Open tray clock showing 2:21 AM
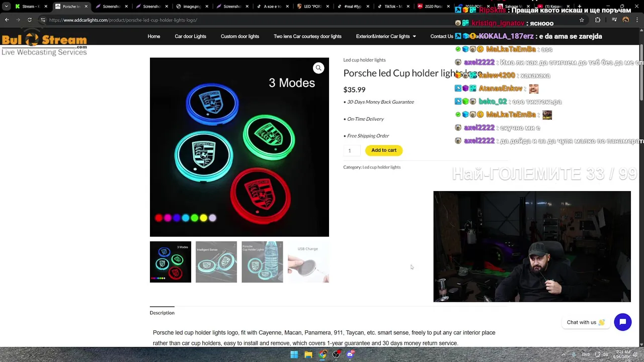Screen dimensions: 644x362 pos(623,354)
